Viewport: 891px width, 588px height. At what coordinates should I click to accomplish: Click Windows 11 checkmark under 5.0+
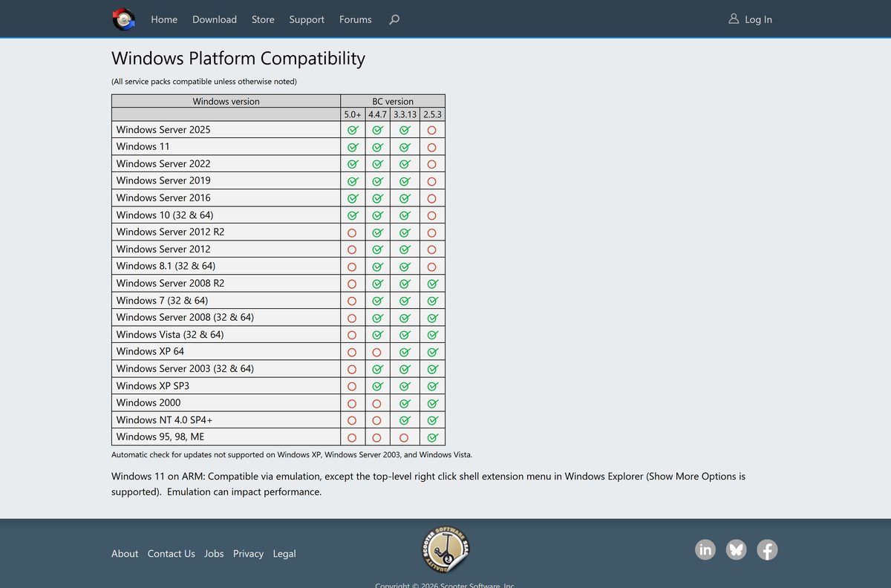353,147
